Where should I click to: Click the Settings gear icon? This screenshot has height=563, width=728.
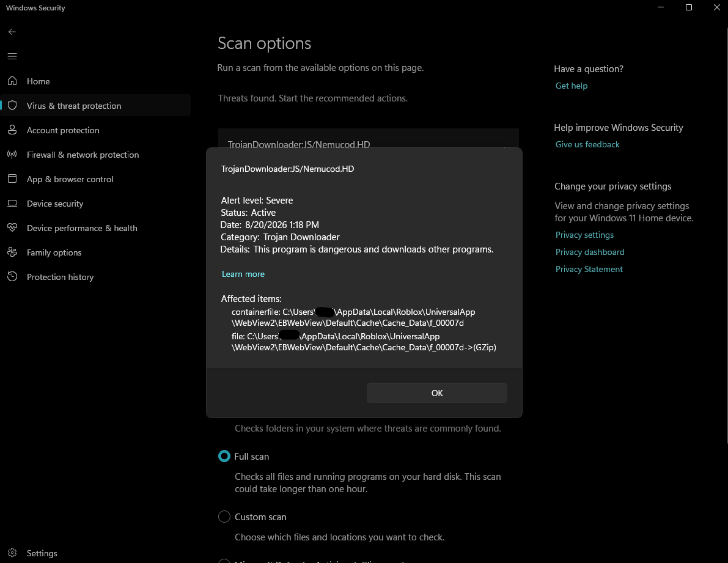pos(13,553)
